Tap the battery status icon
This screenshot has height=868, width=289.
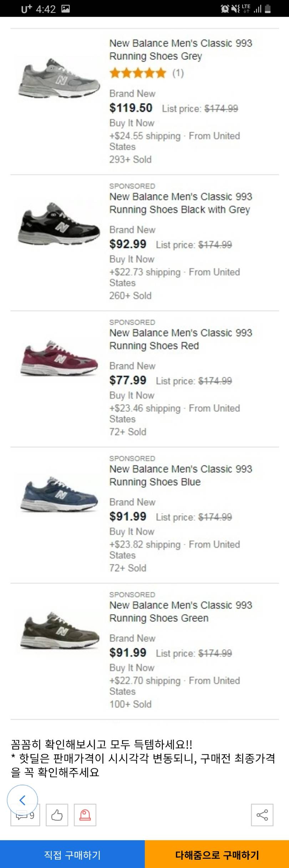[x=268, y=9]
